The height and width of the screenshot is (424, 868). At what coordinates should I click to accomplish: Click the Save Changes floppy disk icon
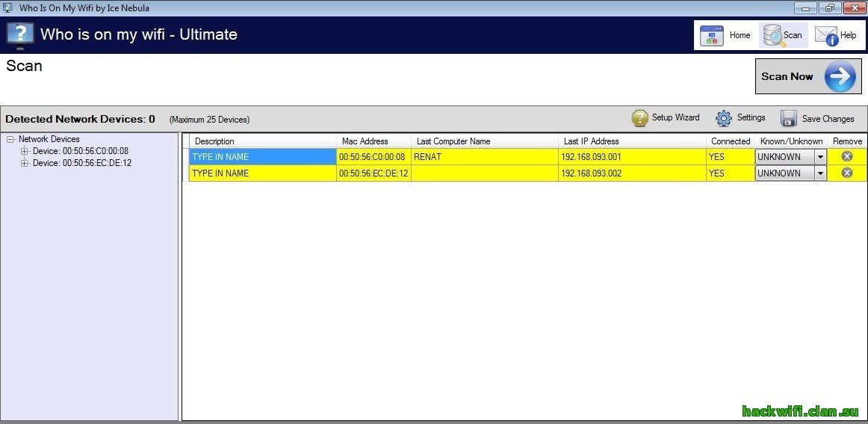(788, 118)
